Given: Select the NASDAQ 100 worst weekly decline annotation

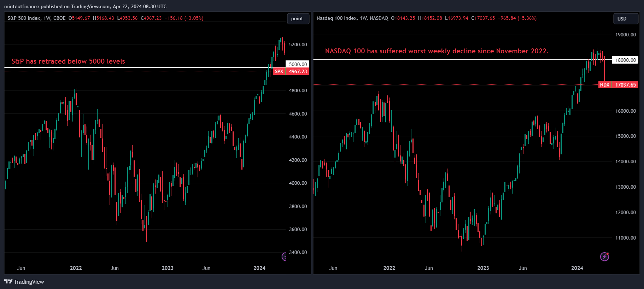Looking at the screenshot, I should (x=437, y=51).
